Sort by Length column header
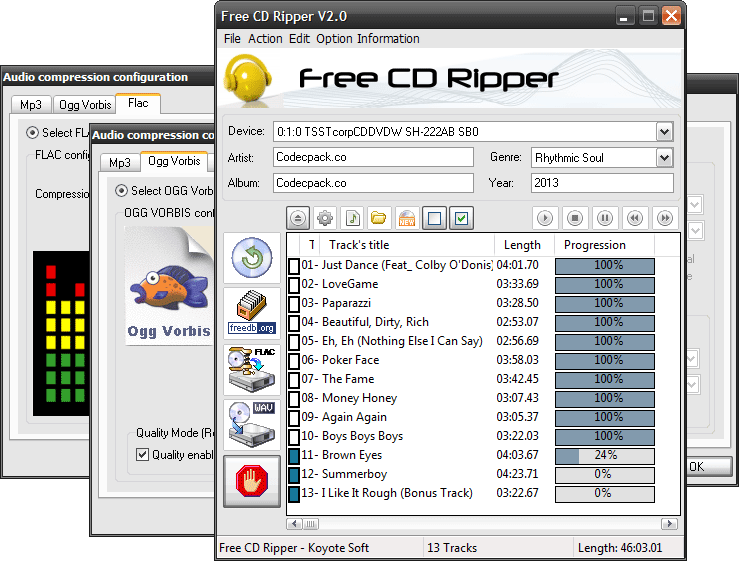The height and width of the screenshot is (561, 739). 524,245
